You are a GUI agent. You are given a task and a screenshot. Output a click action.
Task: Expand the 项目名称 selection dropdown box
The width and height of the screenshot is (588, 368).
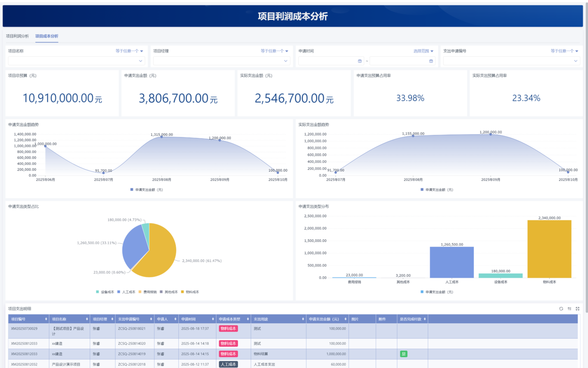[76, 61]
